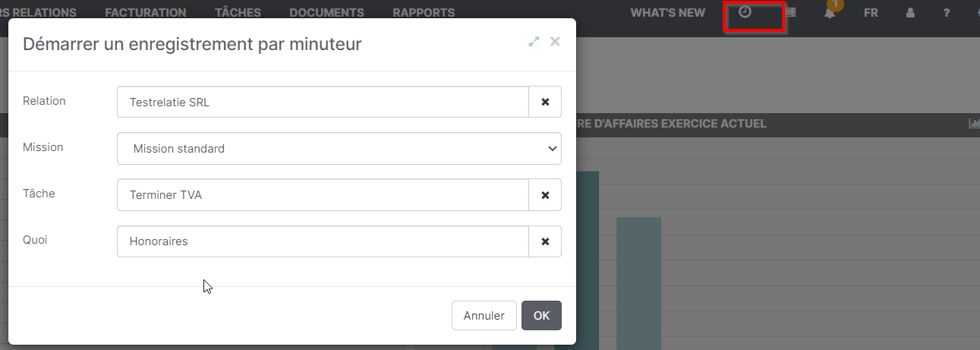Open the FR language selector

[871, 13]
